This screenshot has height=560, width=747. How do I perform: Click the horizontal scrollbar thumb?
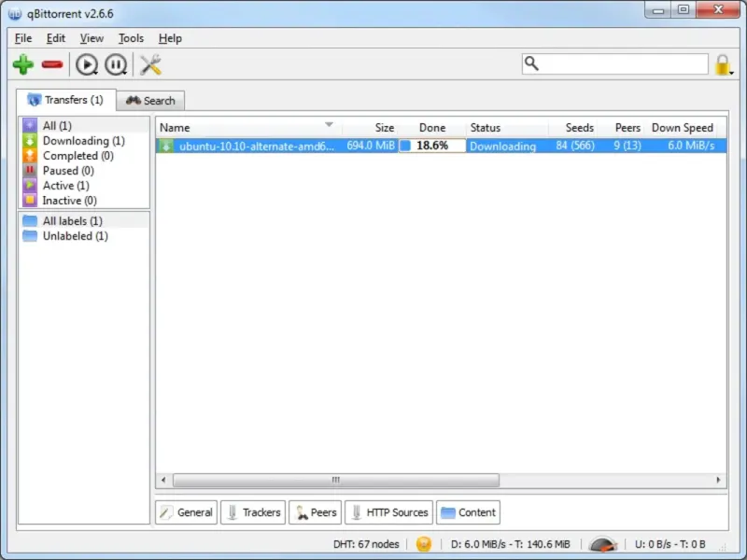coord(336,480)
